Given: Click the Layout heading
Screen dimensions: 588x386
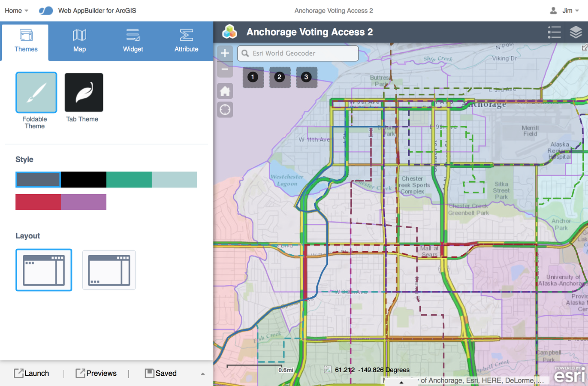Looking at the screenshot, I should (x=27, y=236).
